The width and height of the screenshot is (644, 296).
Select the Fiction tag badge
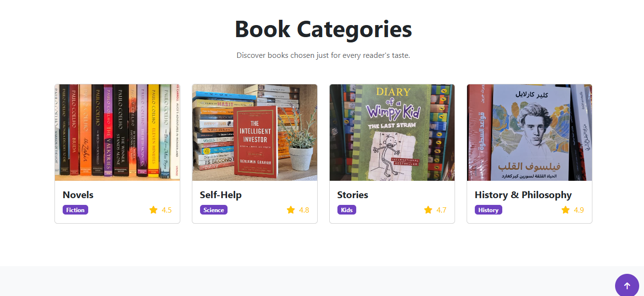[x=75, y=210]
